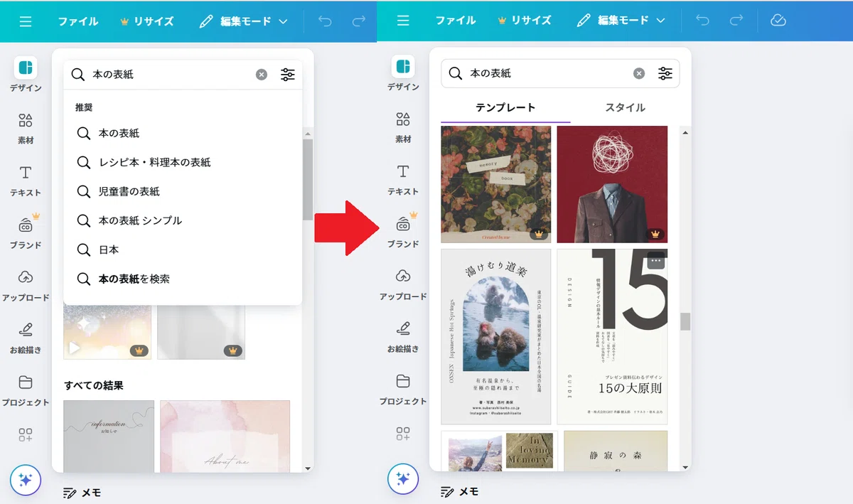Screen dimensions: 853x504
Task: Click scroll down arrow in right panel
Action: click(x=685, y=468)
